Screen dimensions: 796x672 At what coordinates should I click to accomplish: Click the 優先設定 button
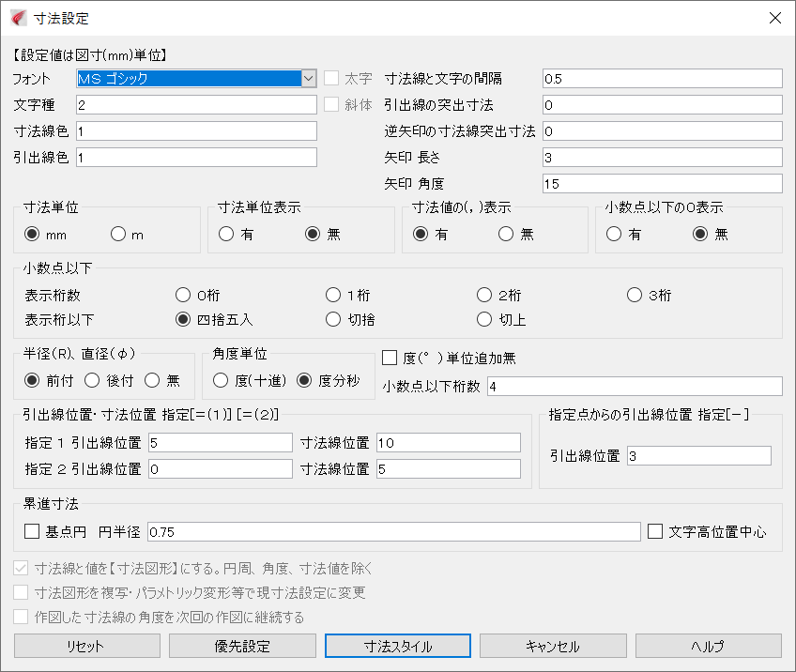click(241, 646)
